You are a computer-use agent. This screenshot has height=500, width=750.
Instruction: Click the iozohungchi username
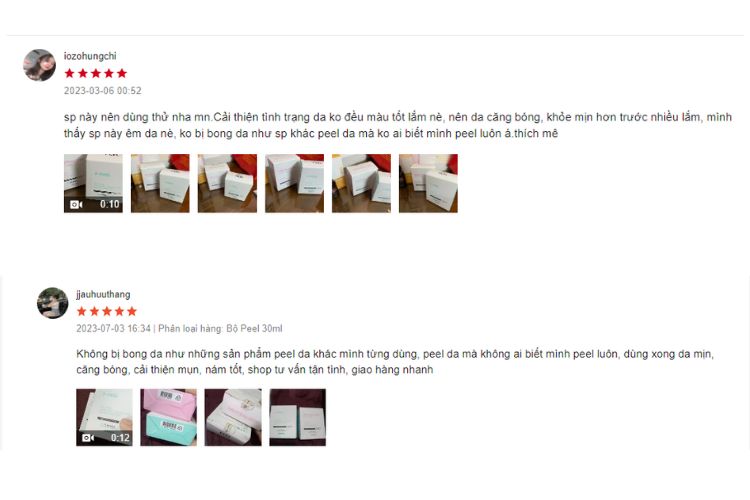click(x=90, y=56)
